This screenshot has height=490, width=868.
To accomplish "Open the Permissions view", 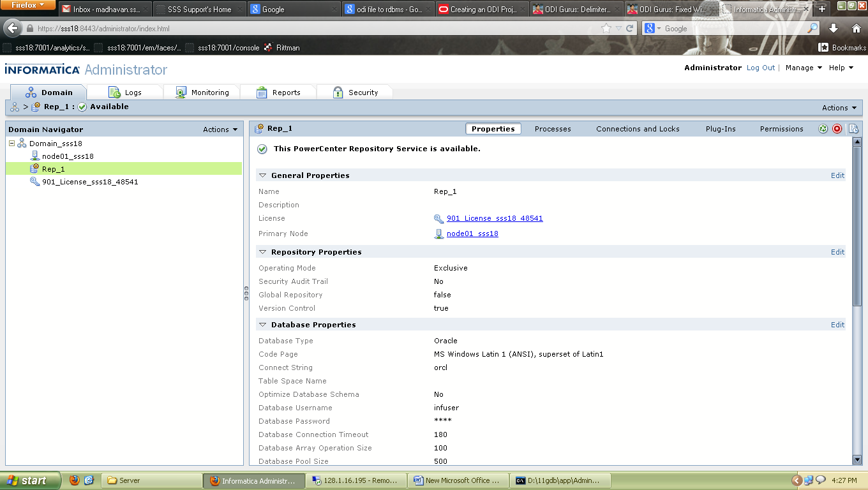I will (781, 129).
